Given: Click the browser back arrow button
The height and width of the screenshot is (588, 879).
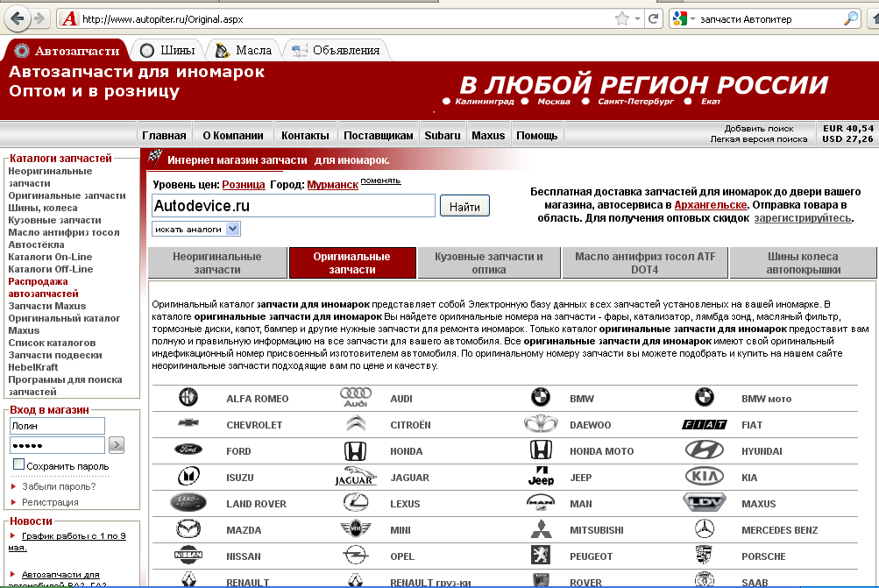Looking at the screenshot, I should click(x=18, y=18).
